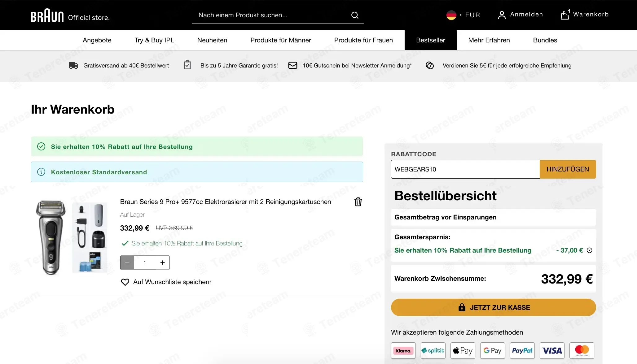Image resolution: width=637 pixels, height=364 pixels.
Task: Click Auf Wunschliste speichern link
Action: click(x=172, y=282)
